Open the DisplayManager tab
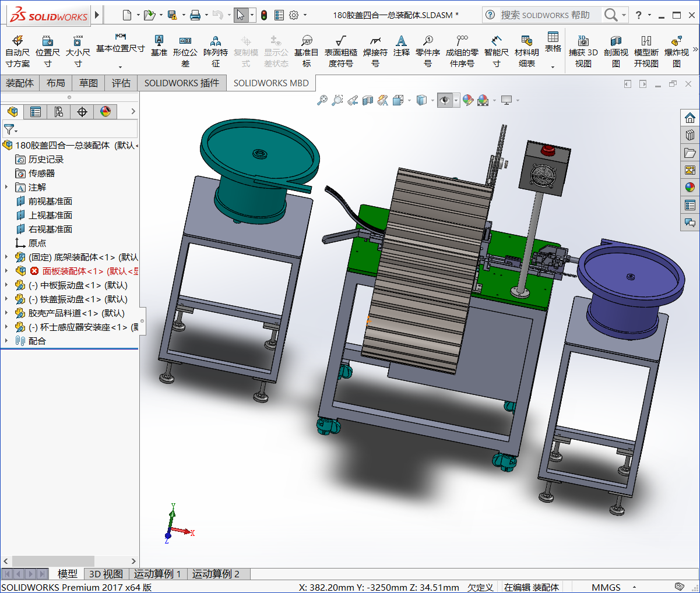This screenshot has width=700, height=593. pyautogui.click(x=105, y=111)
